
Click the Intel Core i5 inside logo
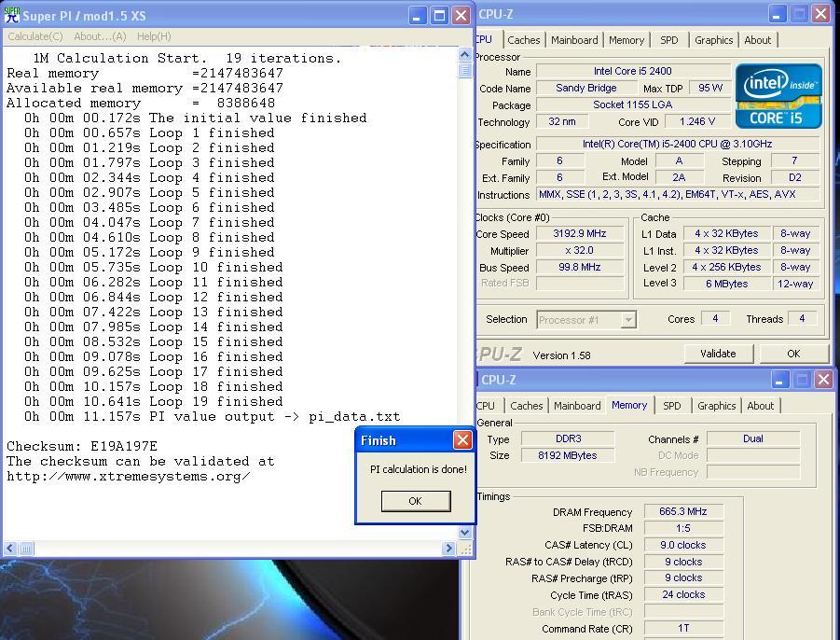coord(778,96)
